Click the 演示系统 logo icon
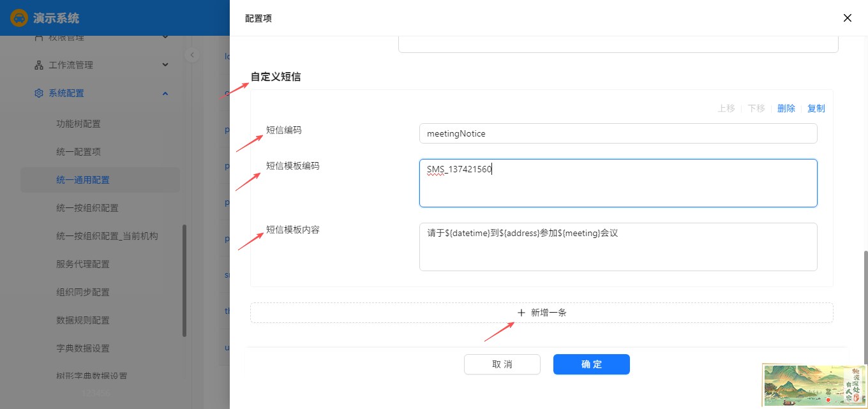 (x=19, y=18)
